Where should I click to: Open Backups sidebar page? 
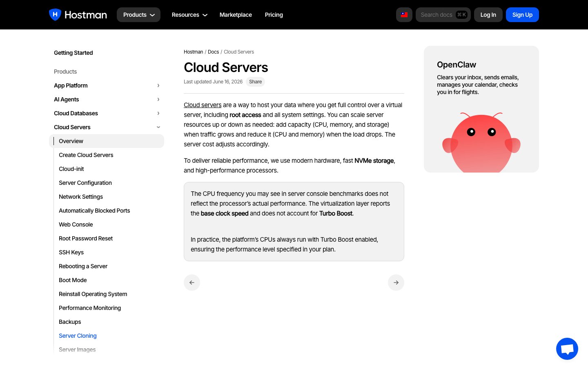click(x=70, y=322)
